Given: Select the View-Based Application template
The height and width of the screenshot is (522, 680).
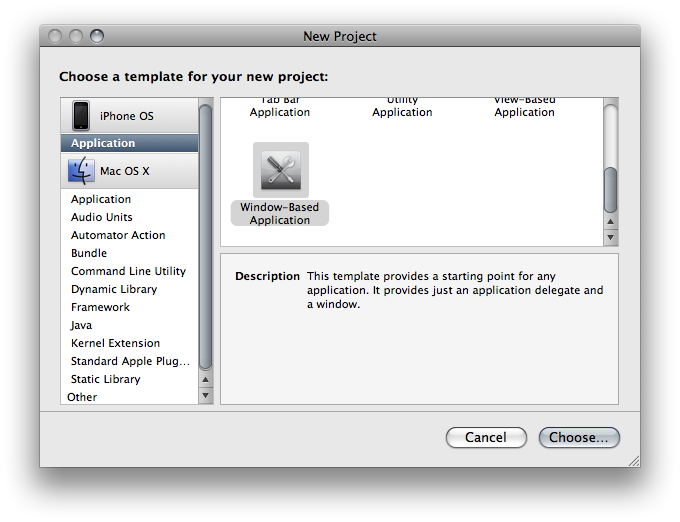Looking at the screenshot, I should (524, 108).
